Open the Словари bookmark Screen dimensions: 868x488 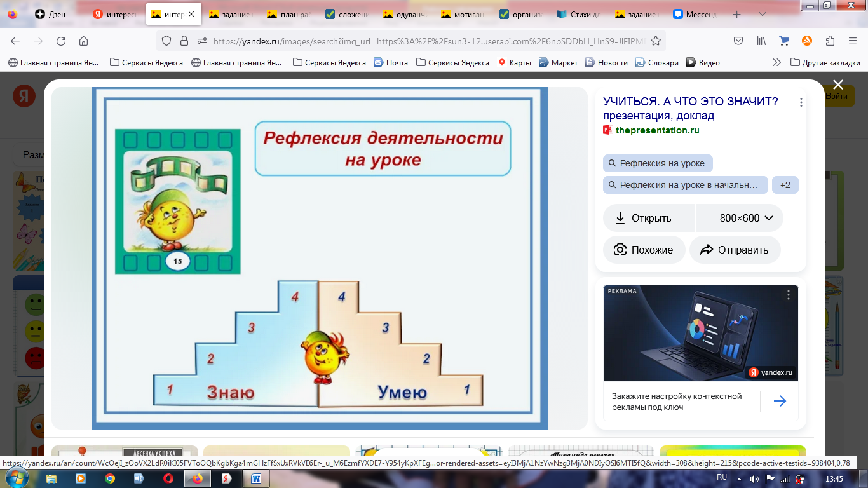click(x=657, y=62)
